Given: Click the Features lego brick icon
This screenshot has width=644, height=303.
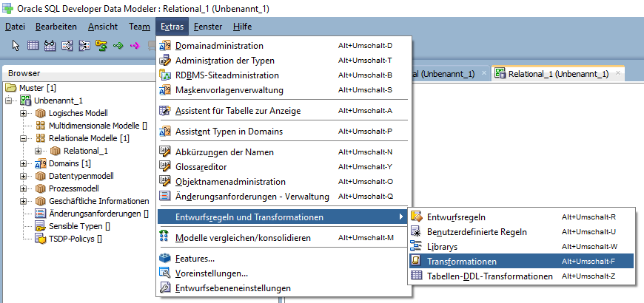Looking at the screenshot, I should (164, 259).
